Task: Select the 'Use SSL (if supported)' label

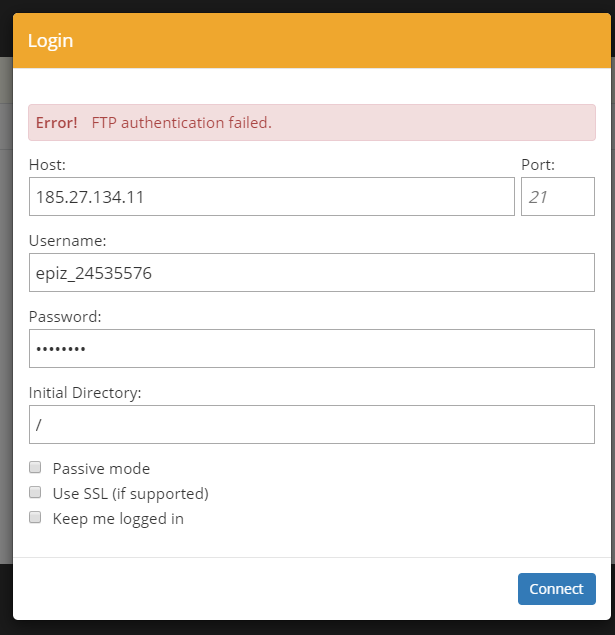Action: click(x=131, y=494)
